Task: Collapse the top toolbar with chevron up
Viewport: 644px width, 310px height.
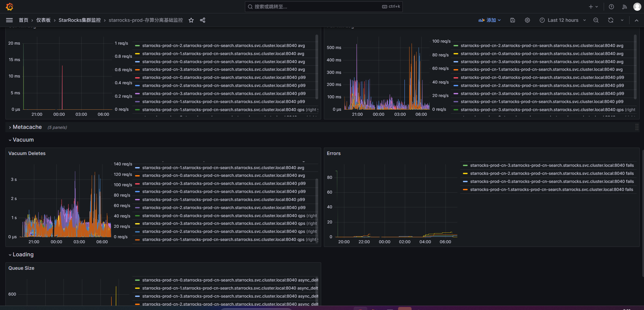Action: [x=637, y=20]
